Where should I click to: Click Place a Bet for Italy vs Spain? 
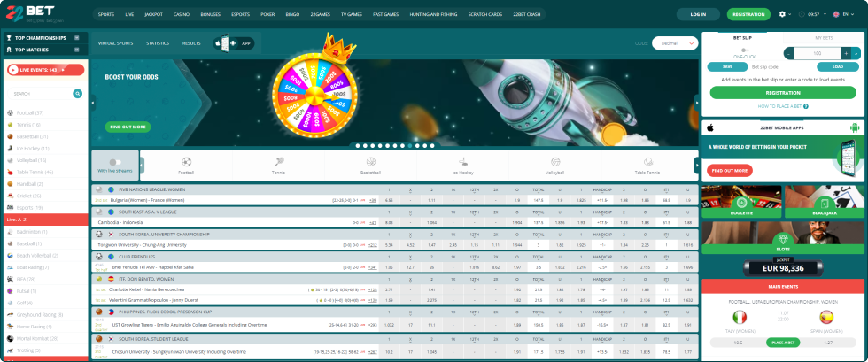[783, 343]
